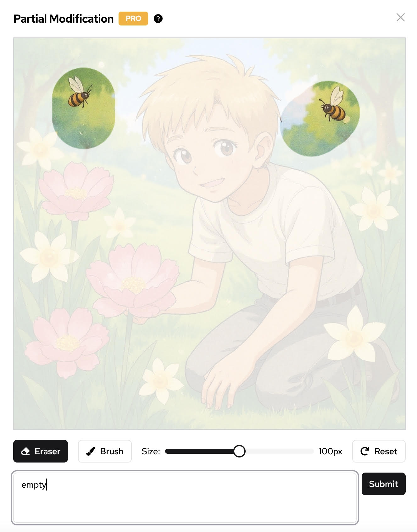Click the bee in the left masked area
This screenshot has height=532, width=417.
(80, 92)
